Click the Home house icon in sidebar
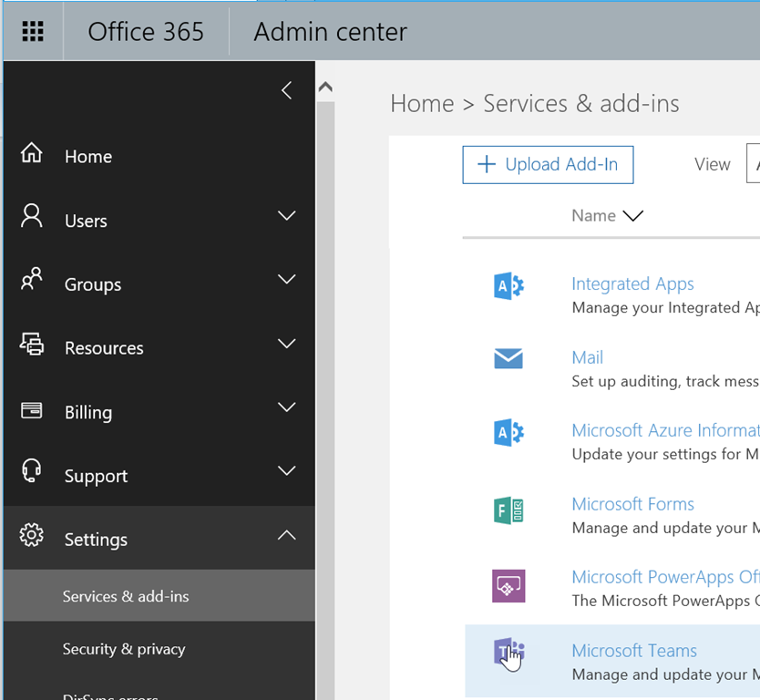The height and width of the screenshot is (700, 760). pyautogui.click(x=32, y=153)
